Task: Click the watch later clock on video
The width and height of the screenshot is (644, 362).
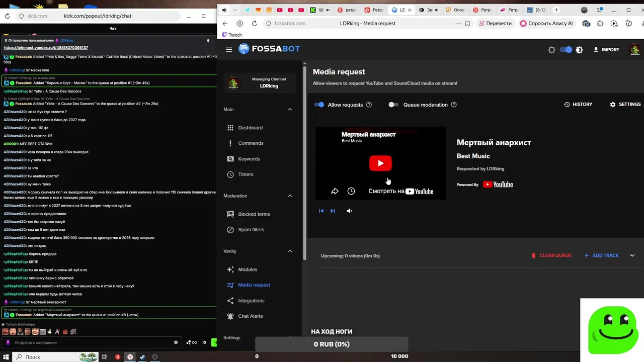Action: [x=351, y=191]
